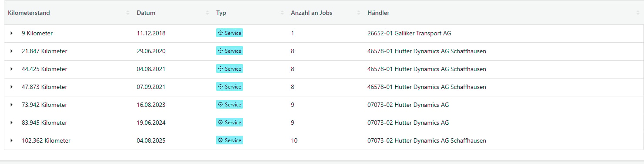Click the 83.945 Kilometer mileage text
644x164 pixels.
[44, 123]
